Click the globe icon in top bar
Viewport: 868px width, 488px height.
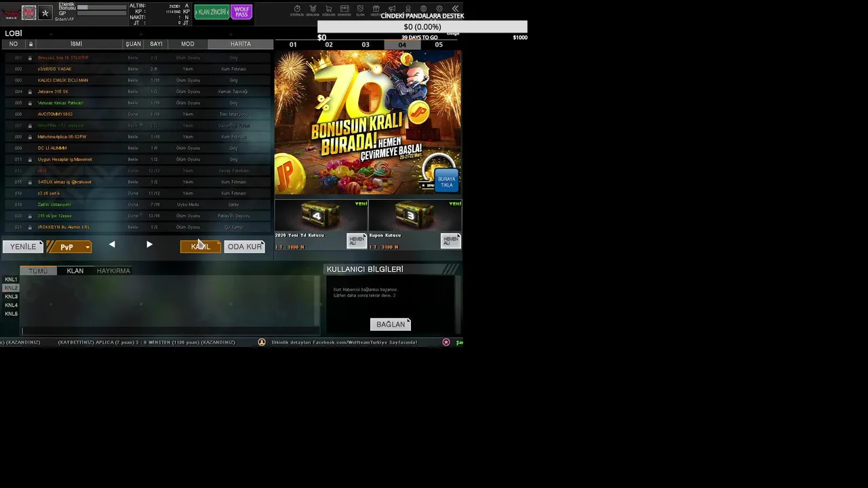(x=423, y=9)
